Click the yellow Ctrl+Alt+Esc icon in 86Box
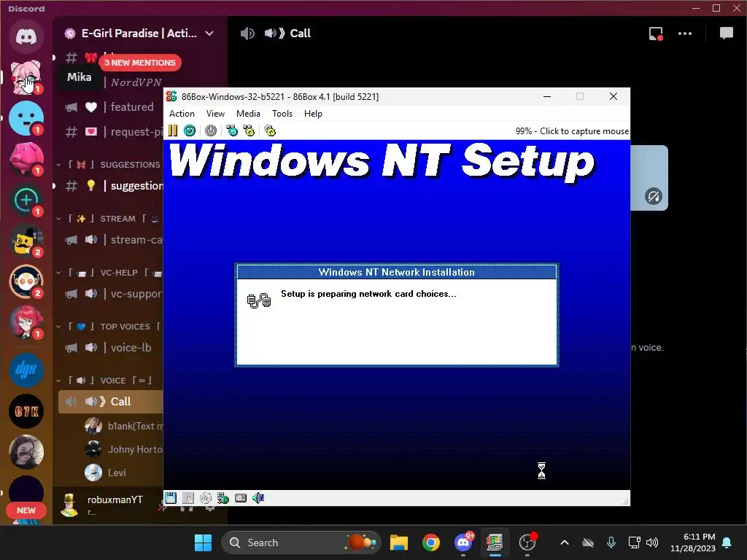This screenshot has height=560, width=747. click(x=249, y=131)
